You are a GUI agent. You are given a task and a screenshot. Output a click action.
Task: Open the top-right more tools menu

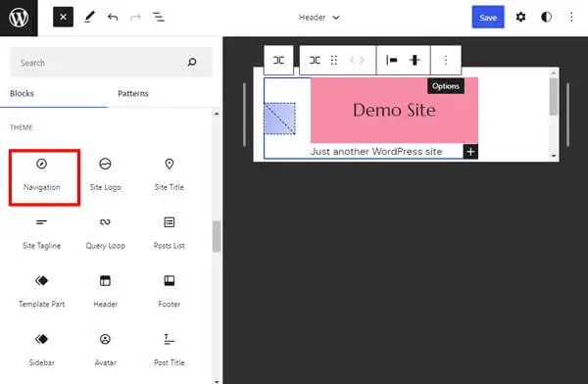[571, 18]
